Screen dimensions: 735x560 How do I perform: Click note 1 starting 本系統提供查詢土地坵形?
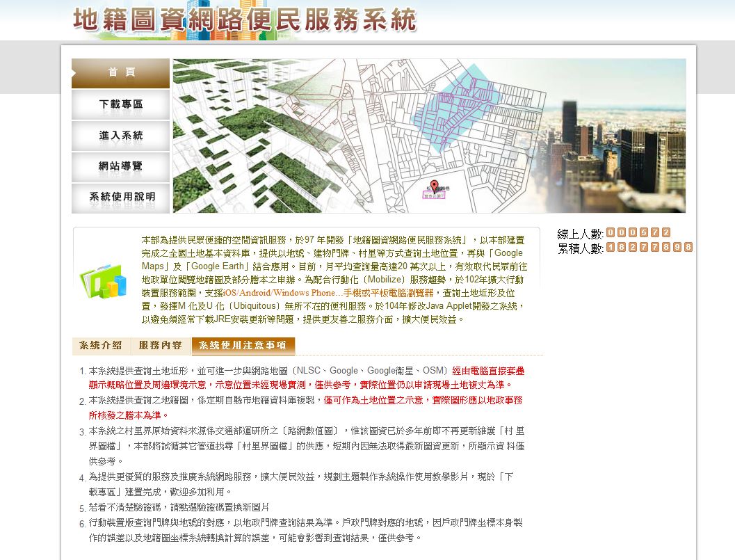[x=307, y=378]
